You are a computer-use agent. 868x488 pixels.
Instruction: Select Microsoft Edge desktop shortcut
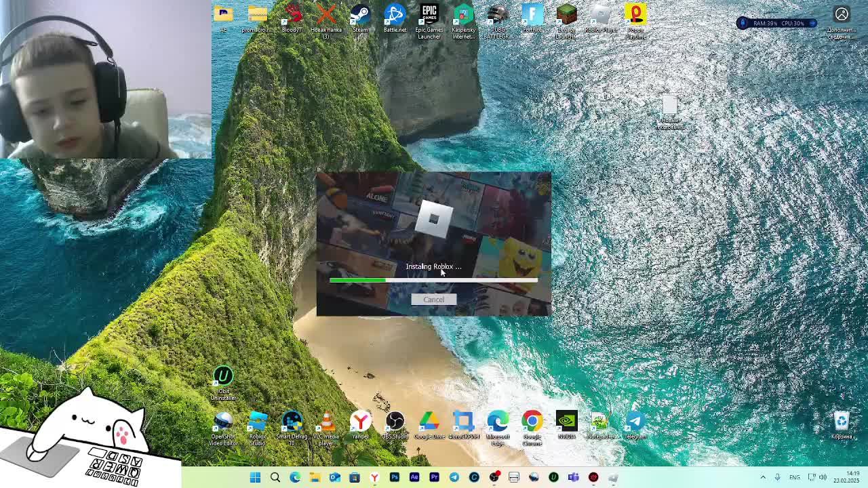click(x=498, y=429)
